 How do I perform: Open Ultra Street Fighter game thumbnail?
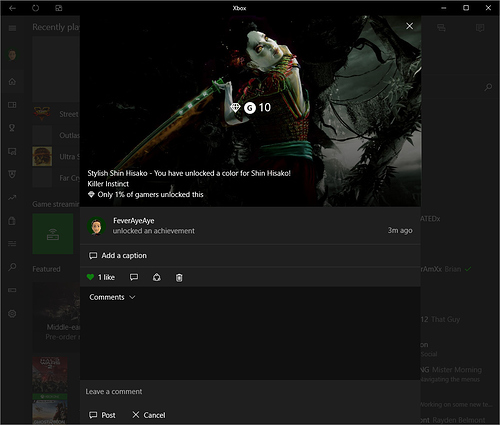click(42, 156)
